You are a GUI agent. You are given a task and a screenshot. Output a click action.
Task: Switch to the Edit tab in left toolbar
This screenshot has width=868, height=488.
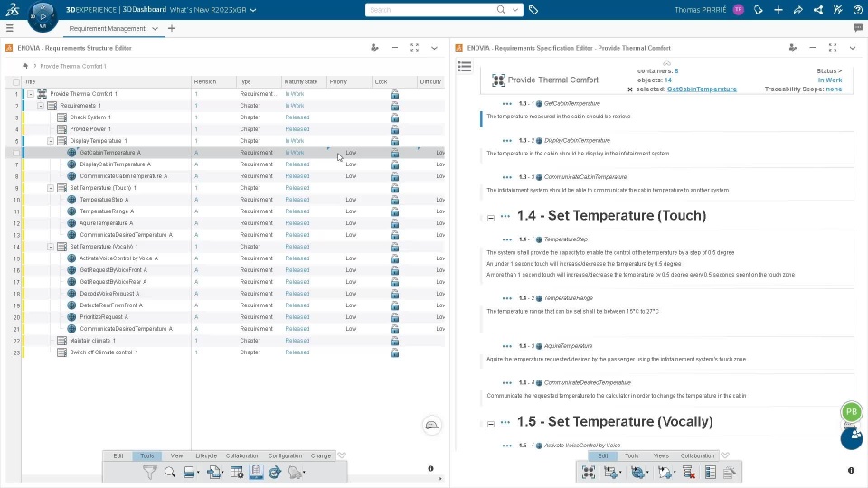(x=118, y=455)
